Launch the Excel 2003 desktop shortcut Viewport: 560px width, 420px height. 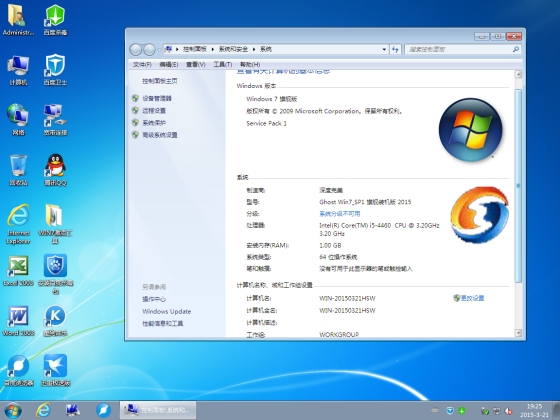(x=18, y=271)
